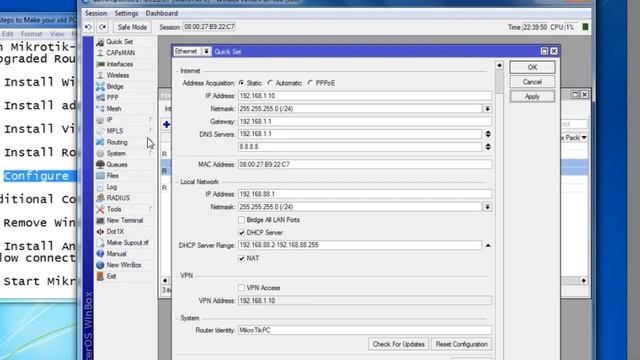This screenshot has height=360, width=640.
Task: Select Static address acquisition
Action: coord(241,83)
